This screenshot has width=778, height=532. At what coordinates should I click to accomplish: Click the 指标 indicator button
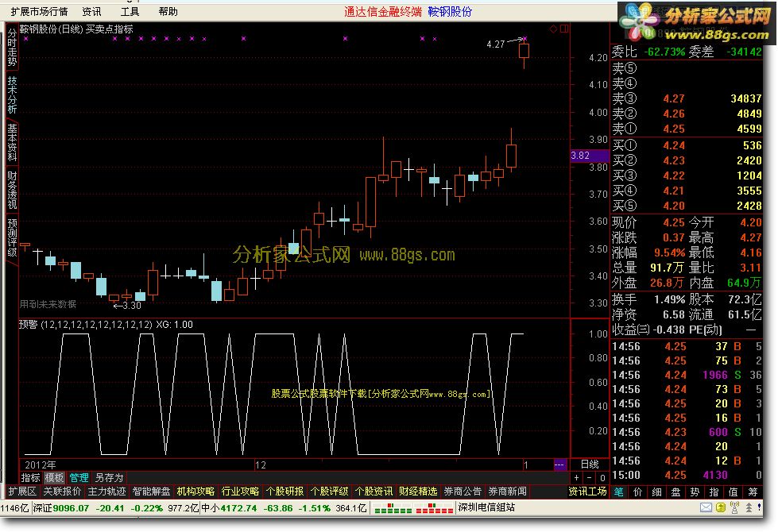tap(30, 478)
